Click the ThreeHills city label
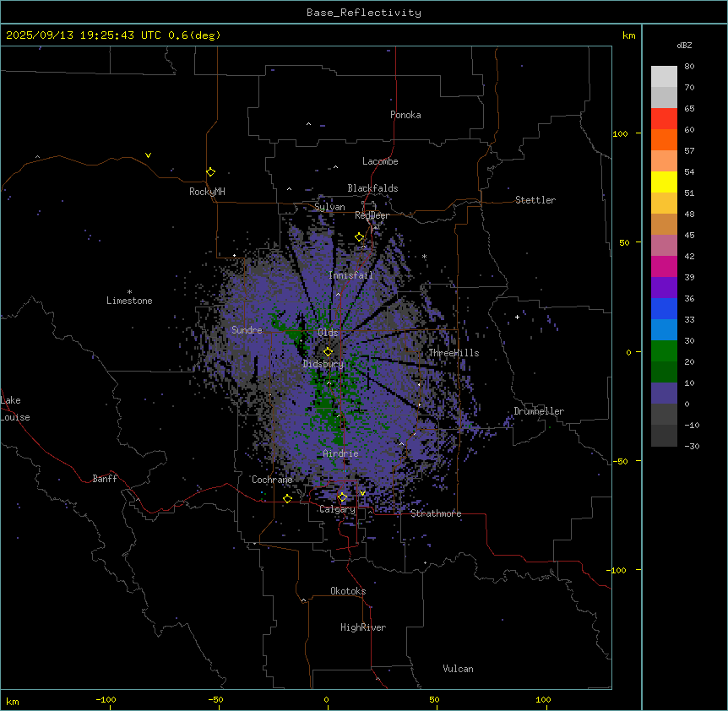 coord(454,353)
